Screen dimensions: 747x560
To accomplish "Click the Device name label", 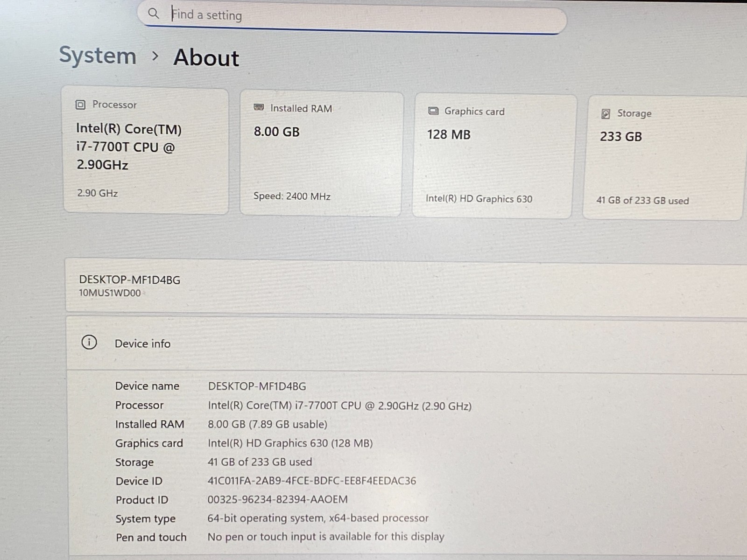I will coord(147,386).
